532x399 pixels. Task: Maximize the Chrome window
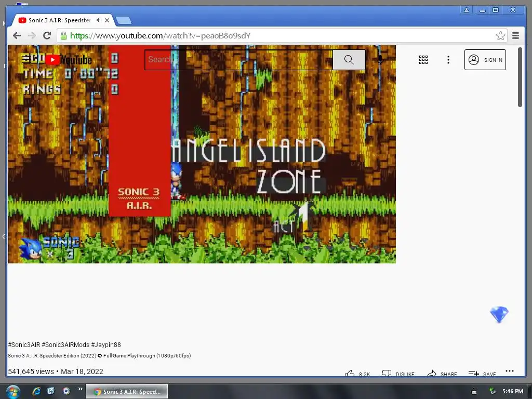496,10
